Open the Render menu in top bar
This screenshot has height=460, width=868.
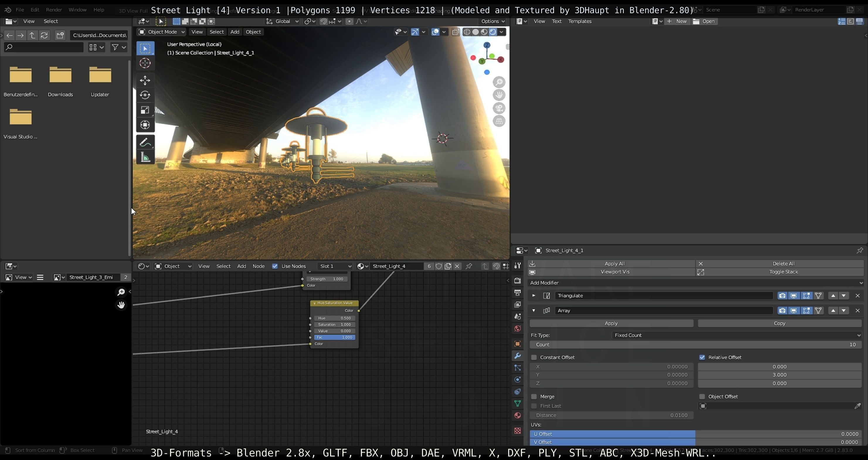pyautogui.click(x=54, y=10)
